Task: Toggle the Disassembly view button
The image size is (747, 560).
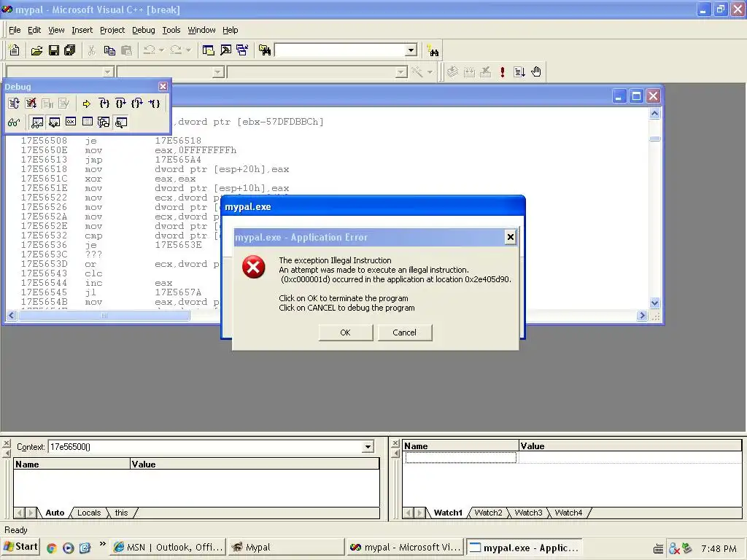Action: tap(121, 122)
